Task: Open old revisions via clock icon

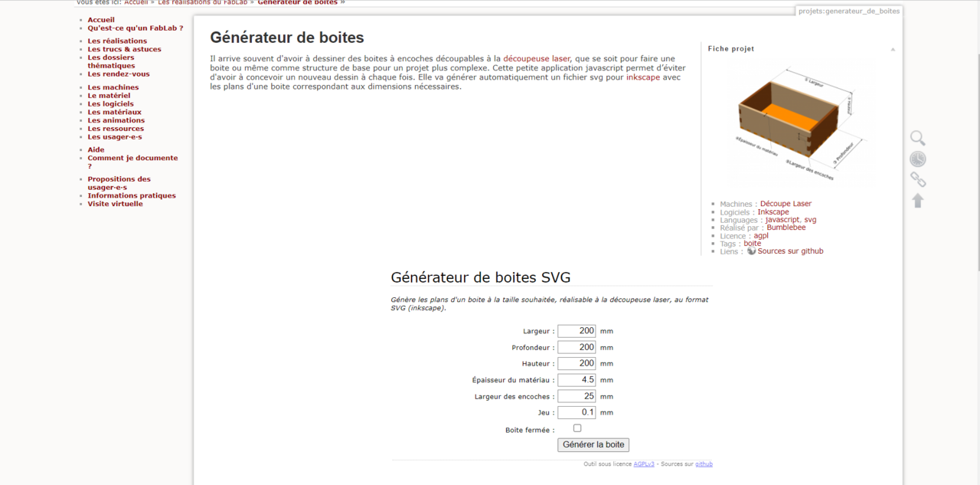Action: 917,159
